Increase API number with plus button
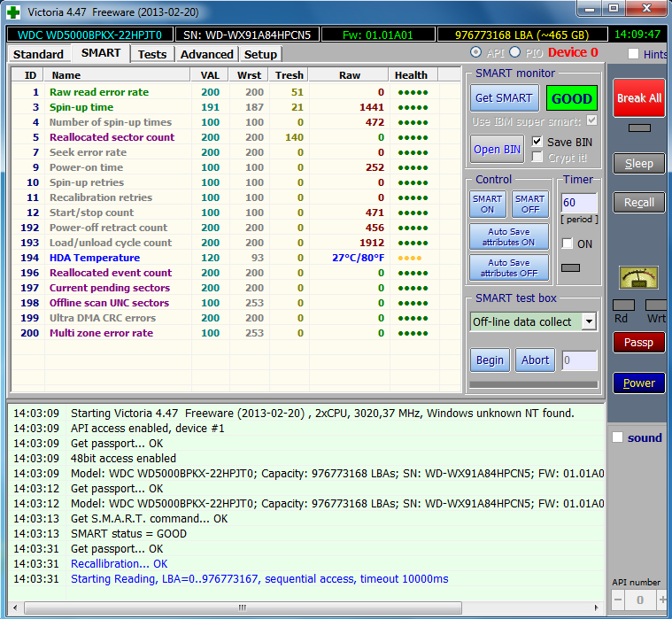 (x=662, y=600)
